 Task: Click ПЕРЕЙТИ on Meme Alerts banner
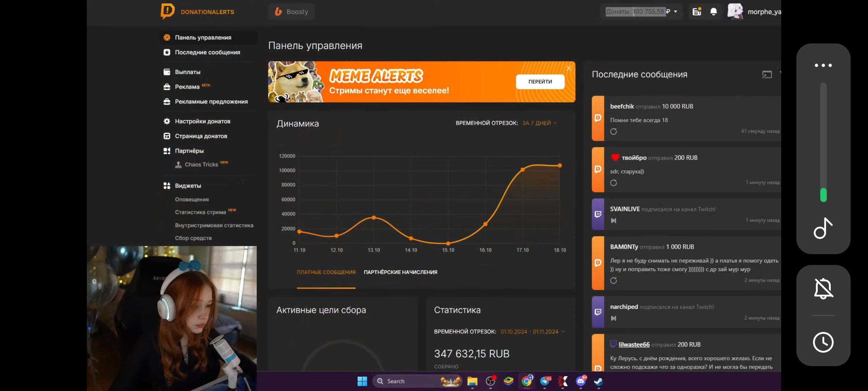(x=540, y=81)
